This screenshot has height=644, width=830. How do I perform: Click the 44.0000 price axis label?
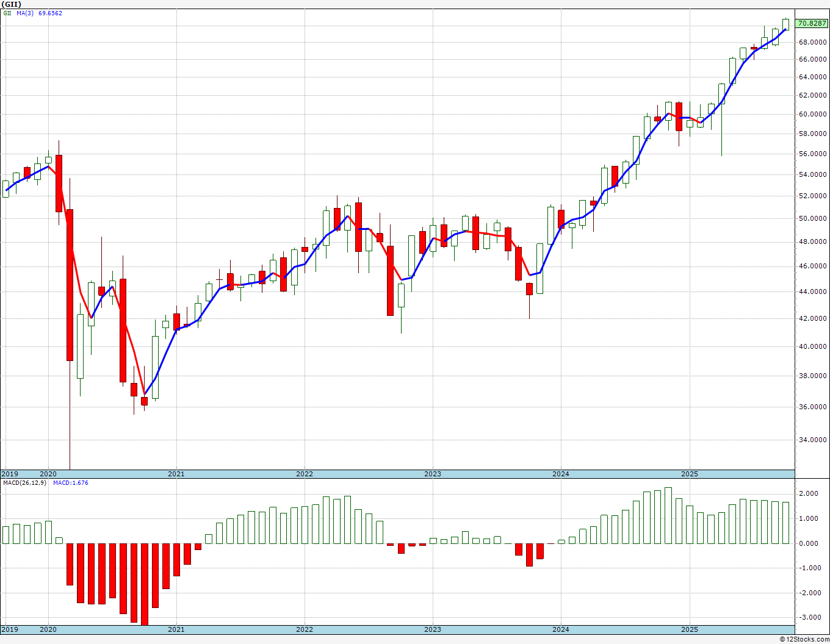[813, 292]
